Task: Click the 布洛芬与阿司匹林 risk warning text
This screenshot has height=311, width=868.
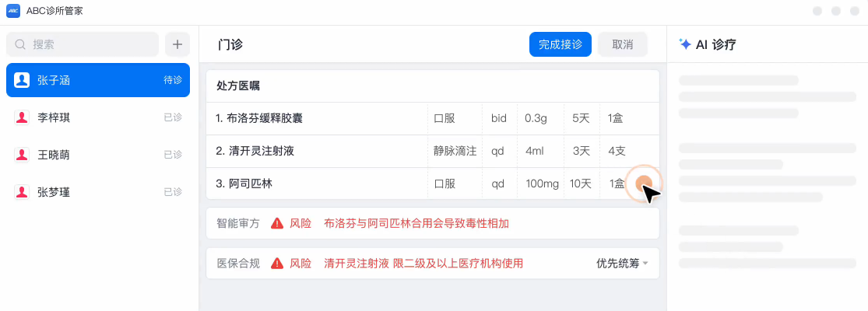Action: click(x=416, y=223)
